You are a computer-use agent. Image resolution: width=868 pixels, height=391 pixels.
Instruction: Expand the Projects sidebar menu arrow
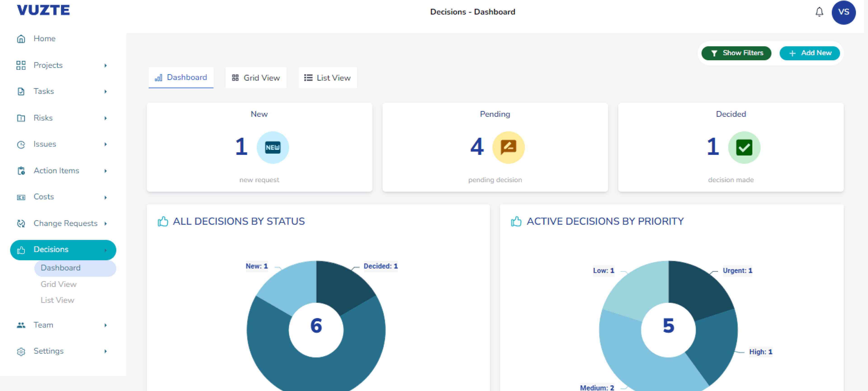[x=106, y=65]
